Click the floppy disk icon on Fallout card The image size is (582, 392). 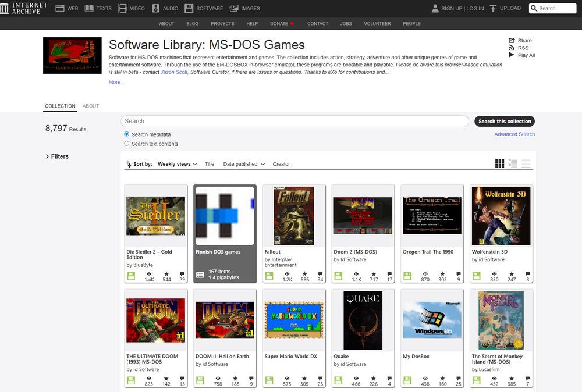[x=269, y=276]
